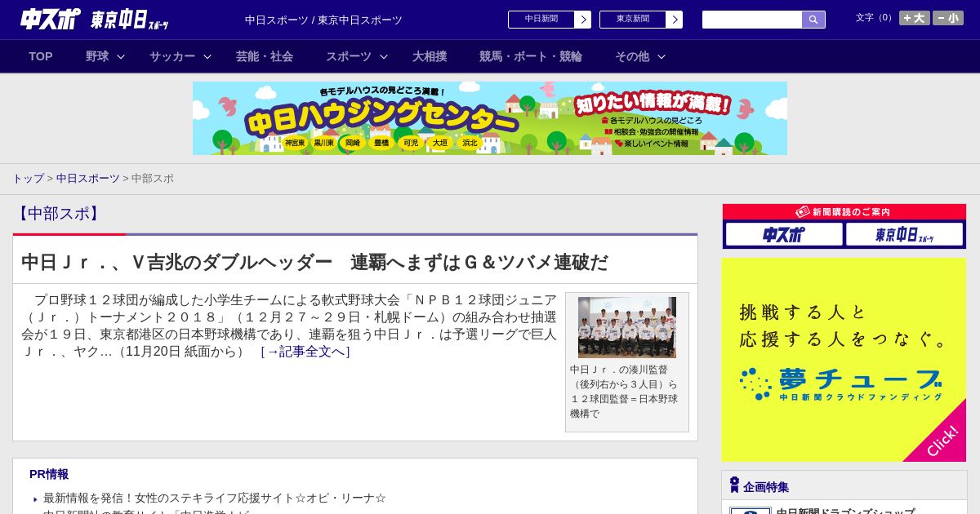Image resolution: width=980 pixels, height=514 pixels.
Task: Open the team photo thumbnail
Action: click(x=627, y=327)
